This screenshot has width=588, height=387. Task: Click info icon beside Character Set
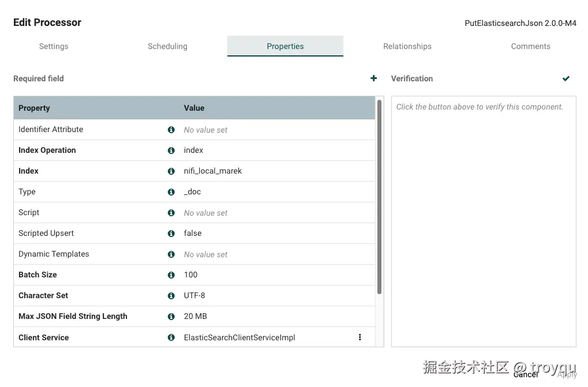[x=171, y=296]
